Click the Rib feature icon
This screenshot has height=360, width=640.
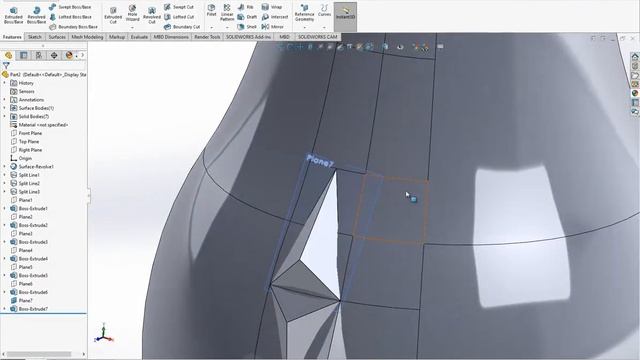(x=246, y=7)
